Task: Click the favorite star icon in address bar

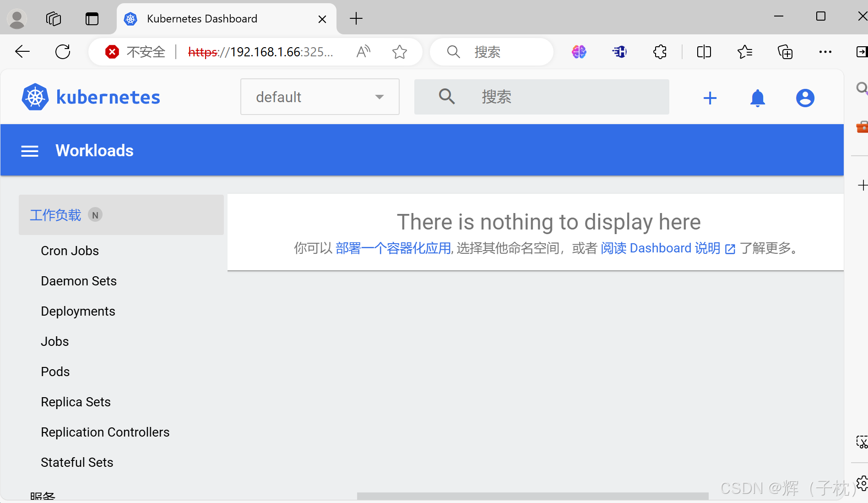Action: pyautogui.click(x=400, y=52)
